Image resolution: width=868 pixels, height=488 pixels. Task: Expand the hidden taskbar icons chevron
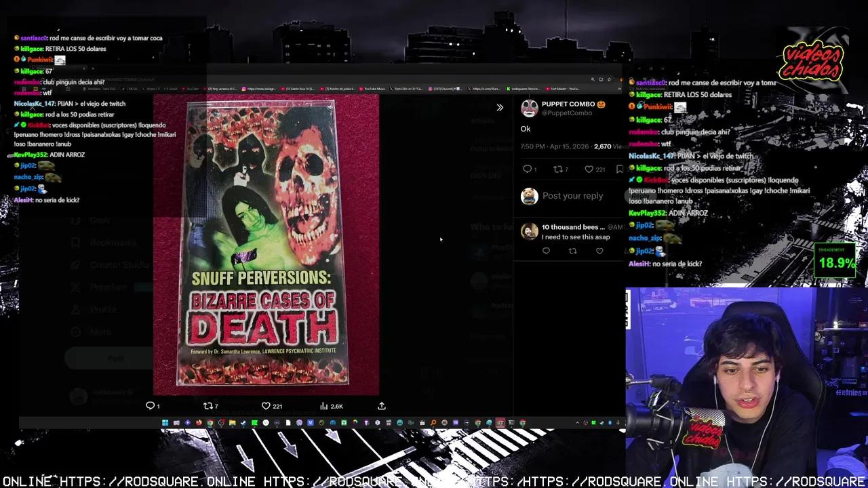point(577,422)
